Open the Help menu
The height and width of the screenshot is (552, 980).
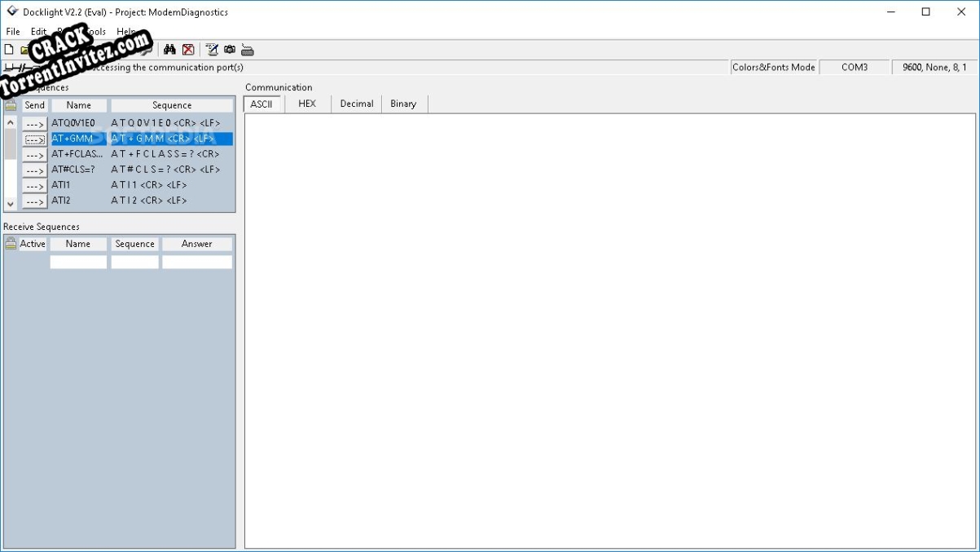coord(125,31)
